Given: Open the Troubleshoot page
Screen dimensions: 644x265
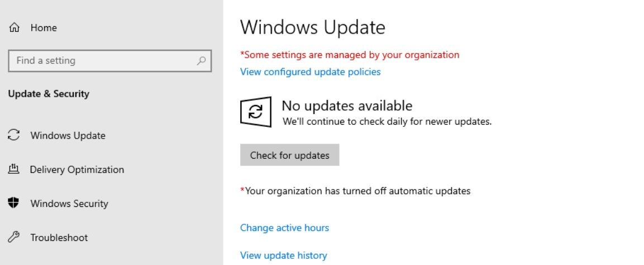Looking at the screenshot, I should (x=59, y=238).
